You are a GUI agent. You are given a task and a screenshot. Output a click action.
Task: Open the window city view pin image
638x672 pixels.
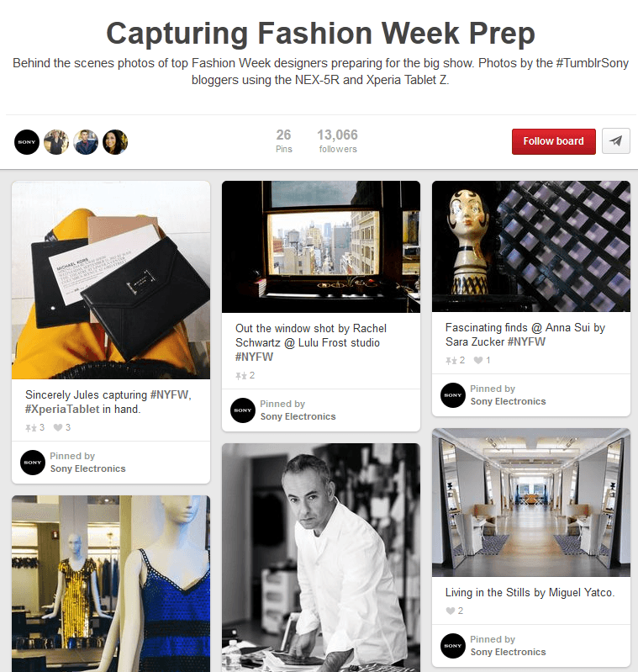point(321,246)
